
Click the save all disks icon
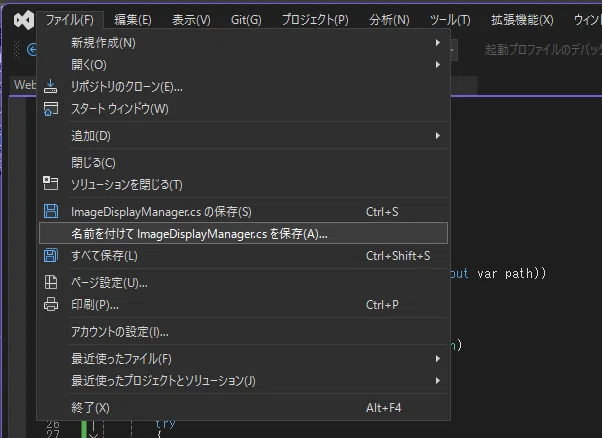click(x=51, y=255)
